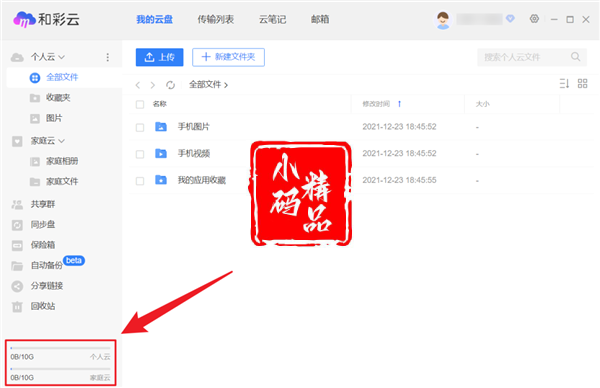Open the 我的应用收藏 folder name
The height and width of the screenshot is (388, 600).
point(202,180)
